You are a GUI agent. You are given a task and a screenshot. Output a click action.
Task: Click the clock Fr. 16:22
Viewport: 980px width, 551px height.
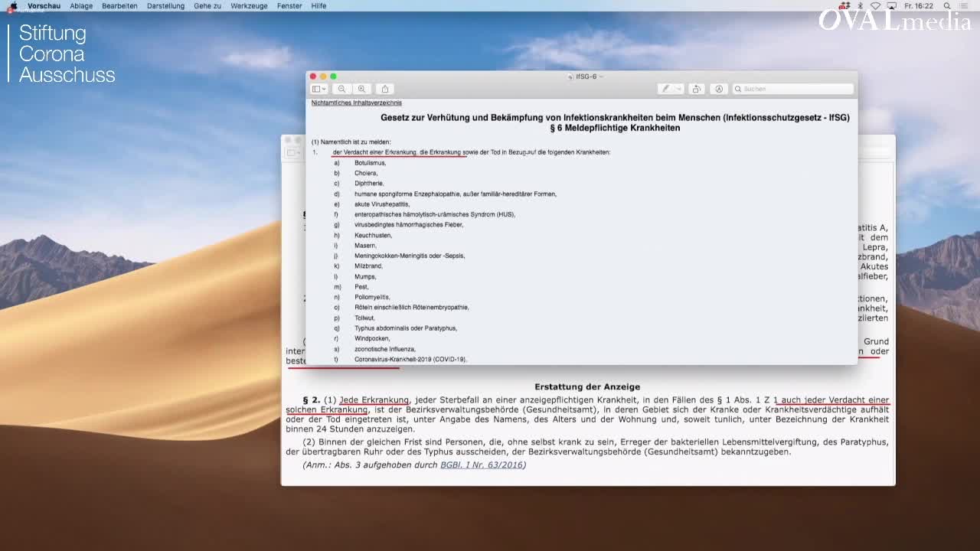point(918,5)
